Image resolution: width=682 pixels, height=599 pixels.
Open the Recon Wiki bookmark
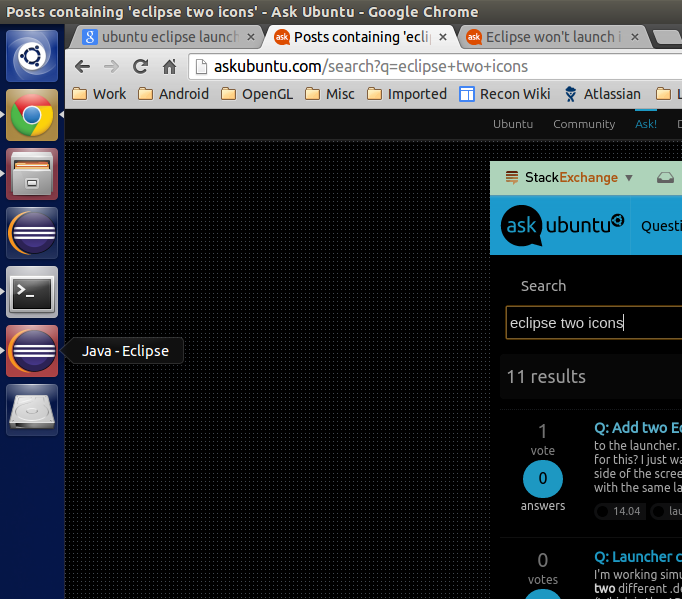tap(505, 94)
